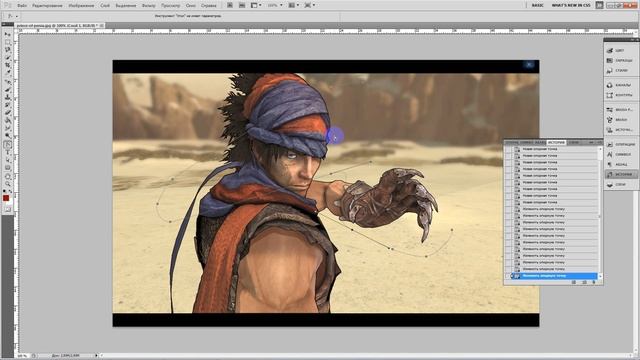Screen dimensions: 640x360
Task: Open the Слои panel in dock
Action: [620, 184]
